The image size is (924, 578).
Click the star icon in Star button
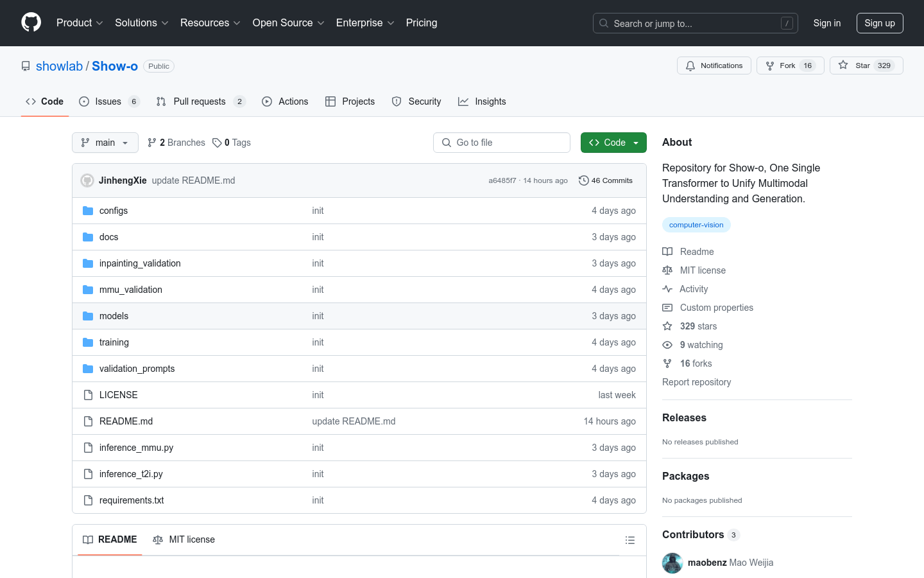[x=843, y=65]
